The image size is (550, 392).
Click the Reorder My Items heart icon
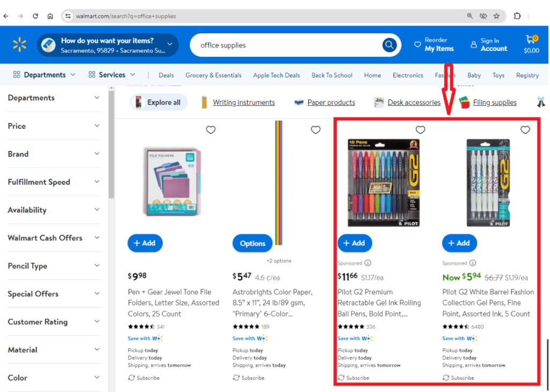coord(418,44)
